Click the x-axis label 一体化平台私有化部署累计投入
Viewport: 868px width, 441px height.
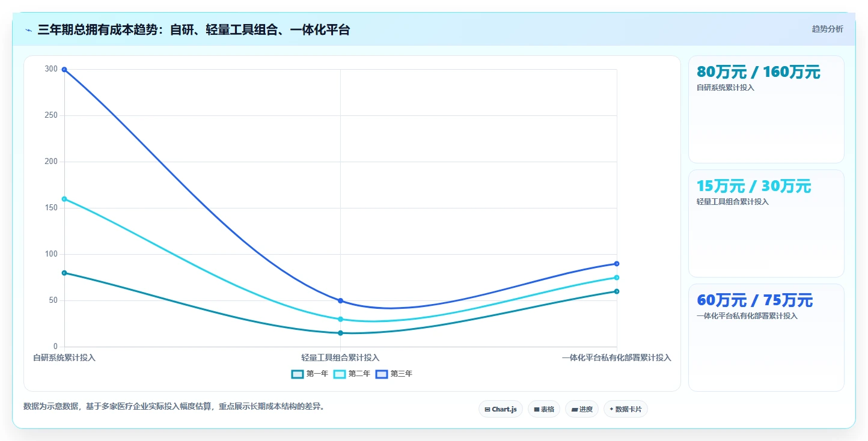pos(617,357)
